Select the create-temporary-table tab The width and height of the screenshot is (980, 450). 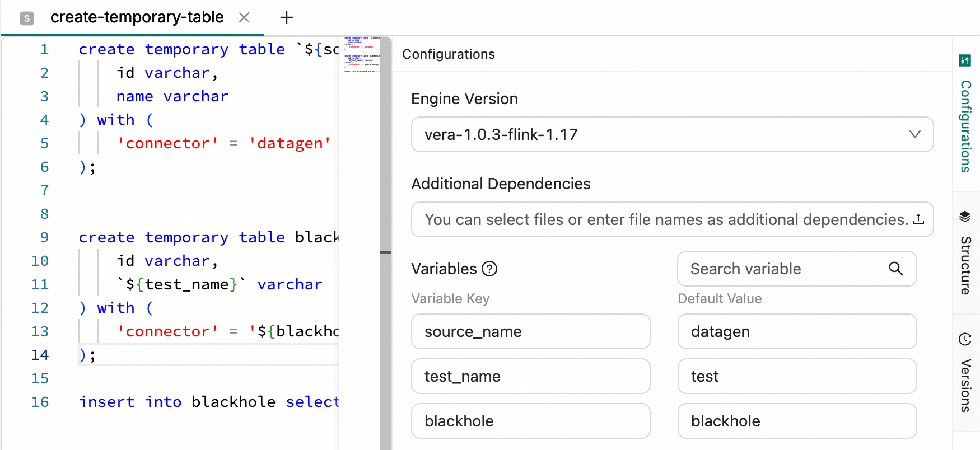(x=137, y=17)
